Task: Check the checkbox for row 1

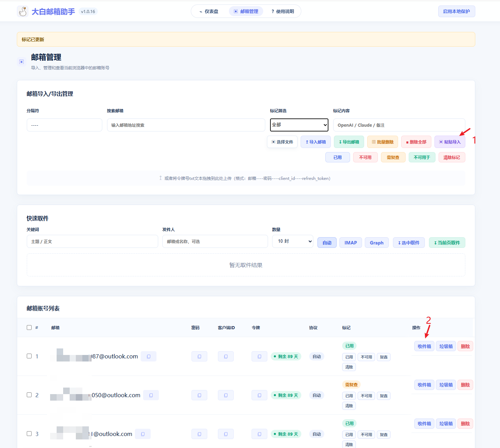Action: pos(29,356)
